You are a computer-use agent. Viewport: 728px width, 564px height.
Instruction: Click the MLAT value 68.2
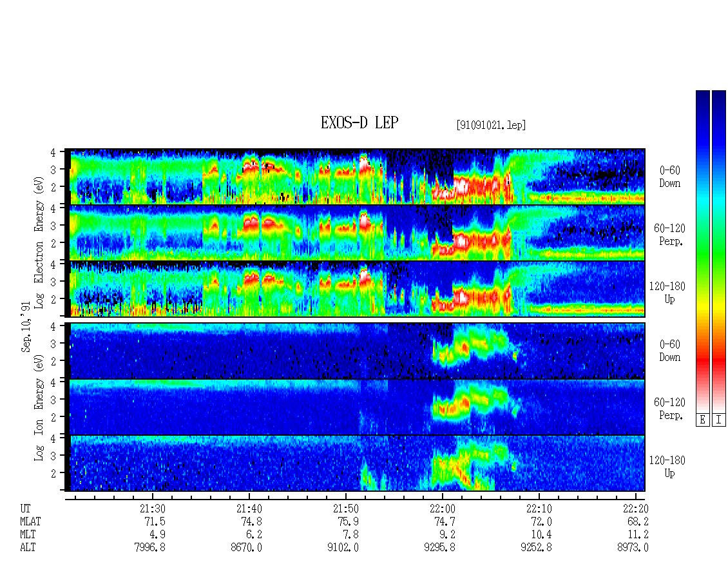(x=638, y=521)
